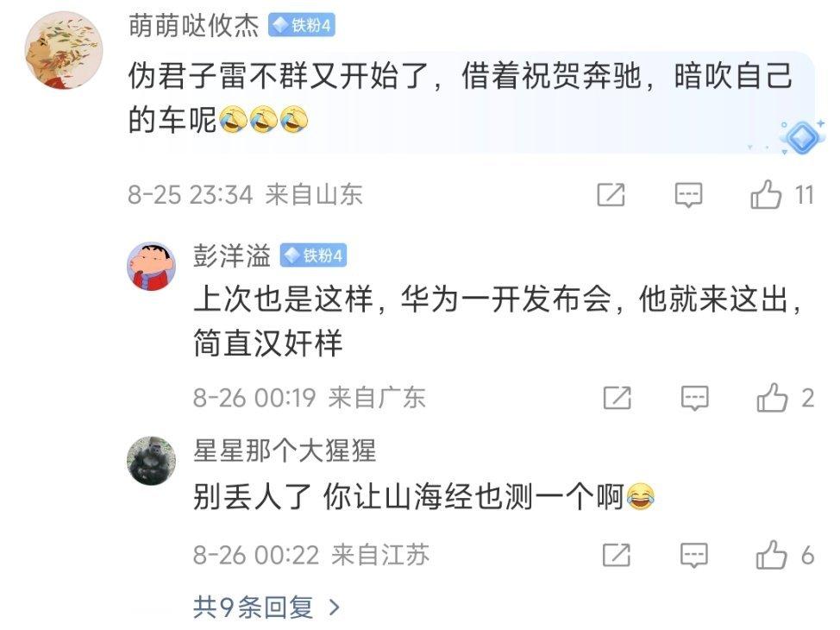The height and width of the screenshot is (630, 840).
Task: Tap 铁粉4 badge next to 萌萌哒攸杰
Action: click(302, 25)
